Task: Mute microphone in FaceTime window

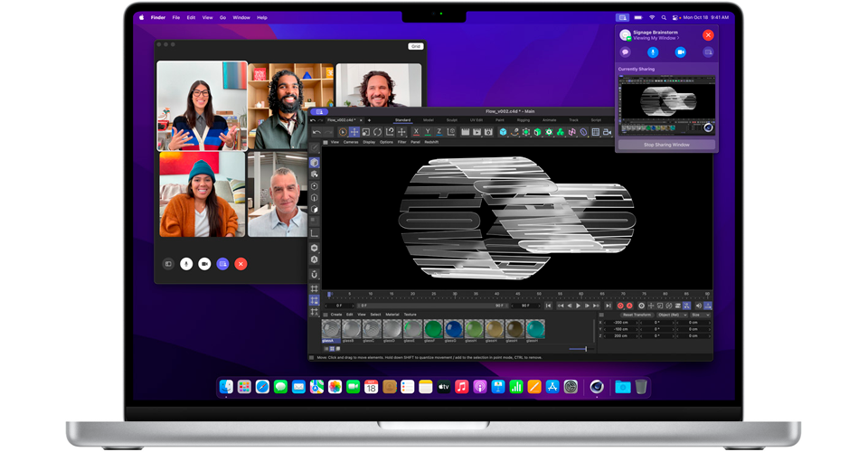Action: [186, 264]
